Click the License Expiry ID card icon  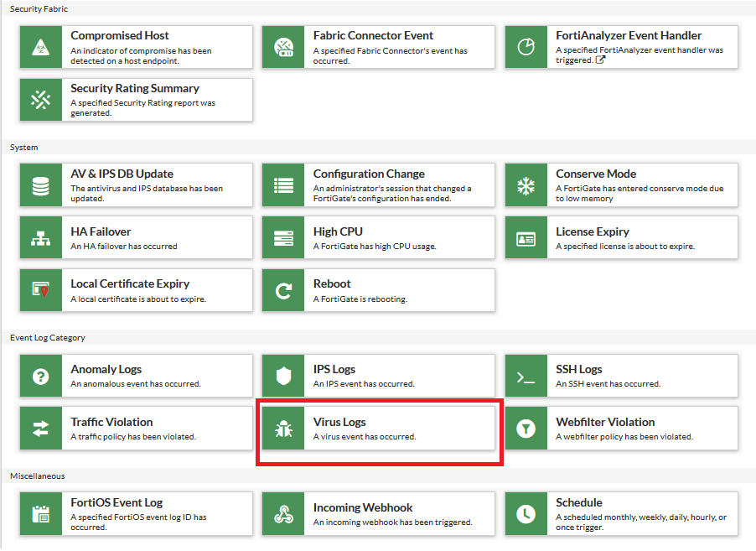(x=526, y=238)
